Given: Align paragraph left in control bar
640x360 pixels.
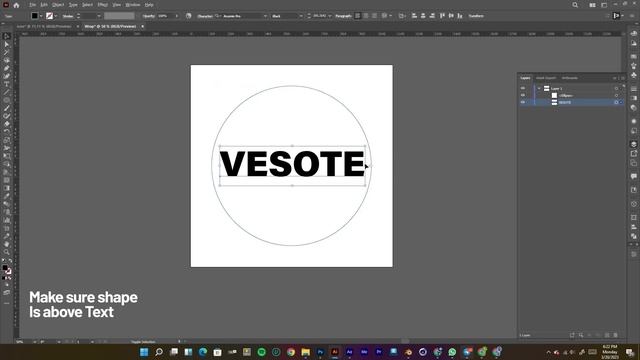Looking at the screenshot, I should pyautogui.click(x=358, y=16).
